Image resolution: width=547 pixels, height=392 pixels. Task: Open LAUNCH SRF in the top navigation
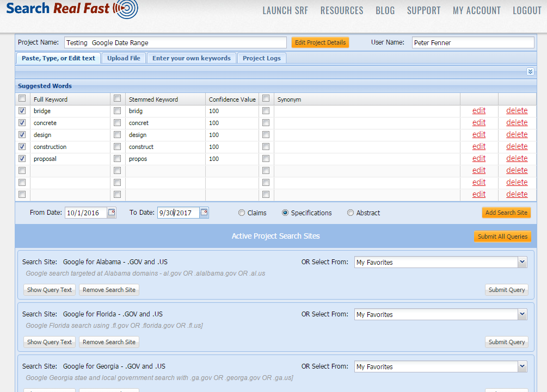click(285, 11)
